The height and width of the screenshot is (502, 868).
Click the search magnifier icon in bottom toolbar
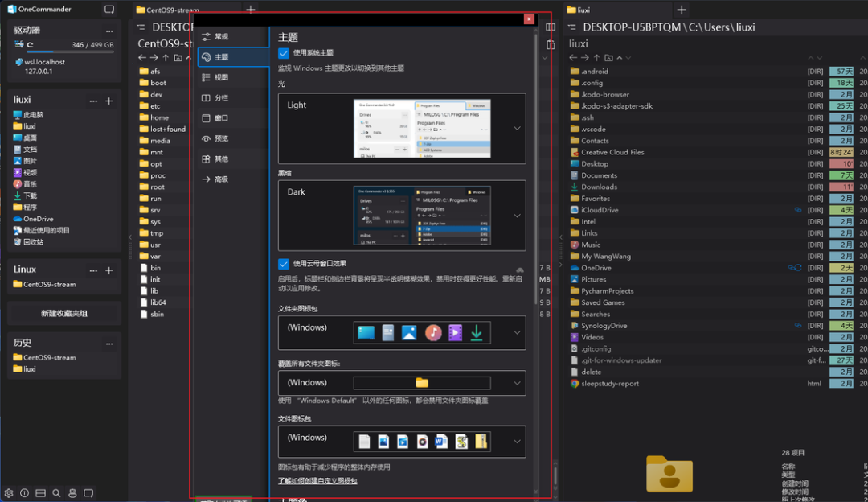[x=56, y=493]
